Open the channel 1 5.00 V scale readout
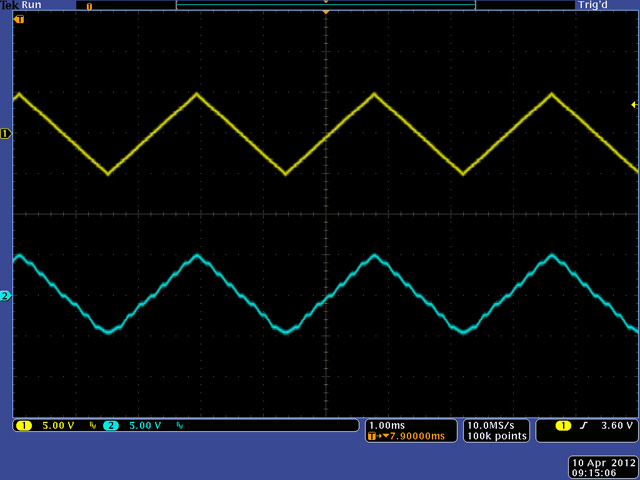 (58, 426)
